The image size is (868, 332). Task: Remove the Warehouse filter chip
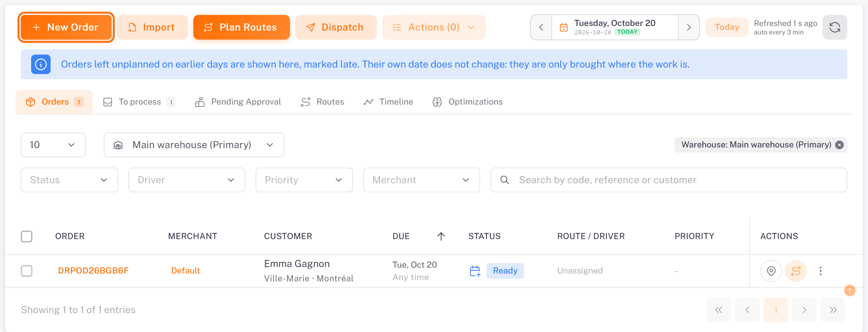[x=839, y=145]
